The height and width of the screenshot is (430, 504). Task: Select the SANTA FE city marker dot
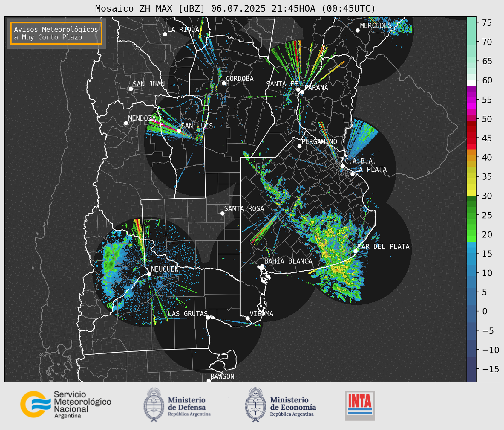coord(298,89)
